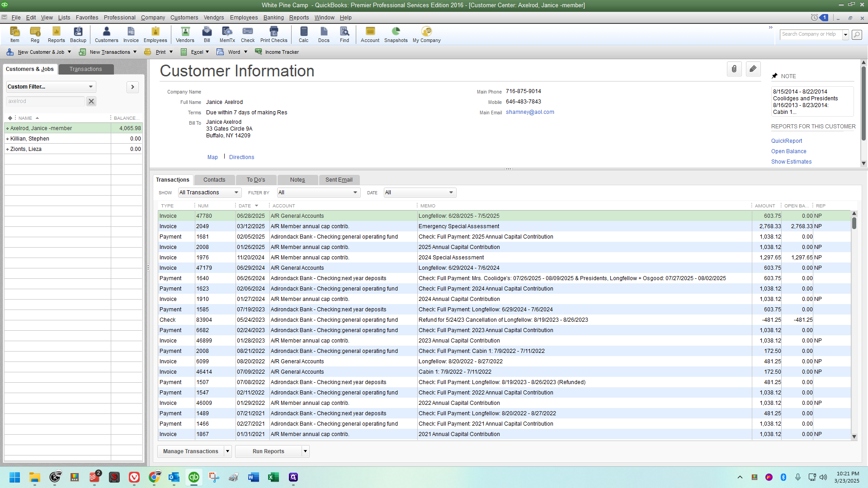Open the My Company icon
Image resolution: width=868 pixels, height=488 pixels.
427,34
